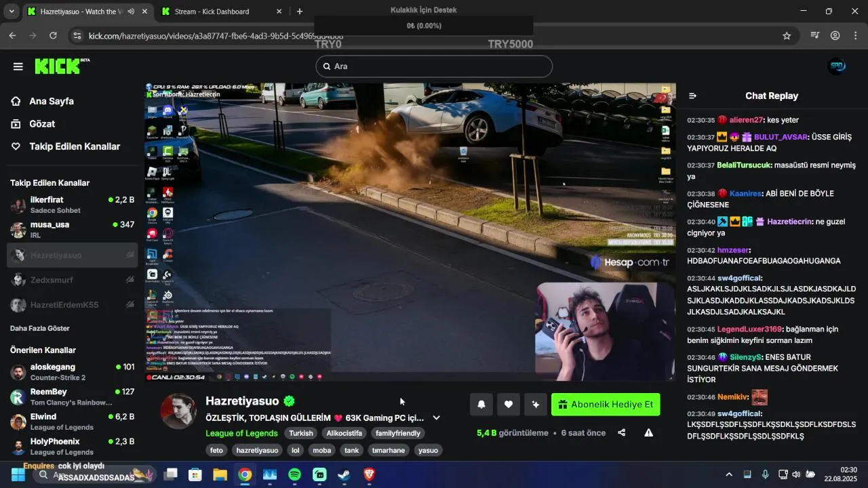This screenshot has height=488, width=868.
Task: Expand the stream title chevron
Action: click(436, 418)
